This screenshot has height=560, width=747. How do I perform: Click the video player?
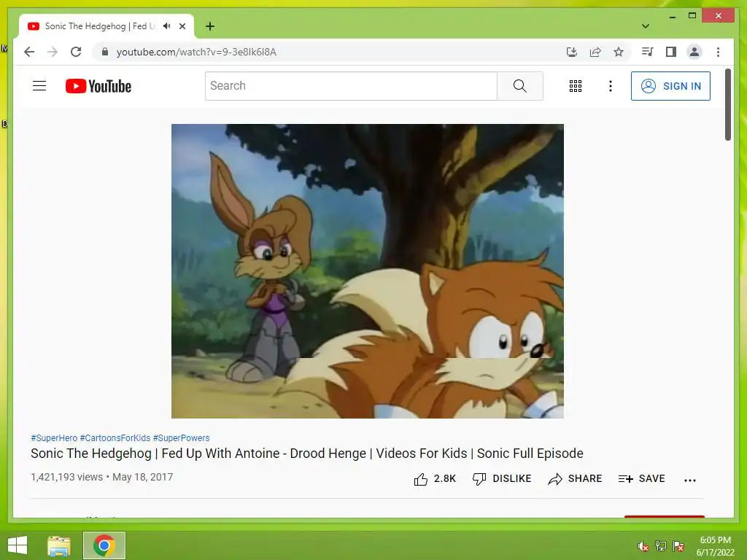pyautogui.click(x=368, y=271)
